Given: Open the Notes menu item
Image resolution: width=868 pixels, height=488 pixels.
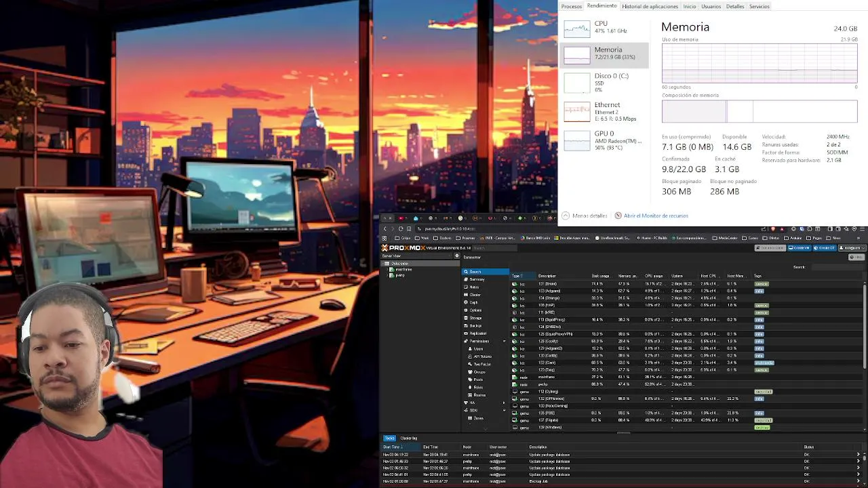Looking at the screenshot, I should [486, 287].
